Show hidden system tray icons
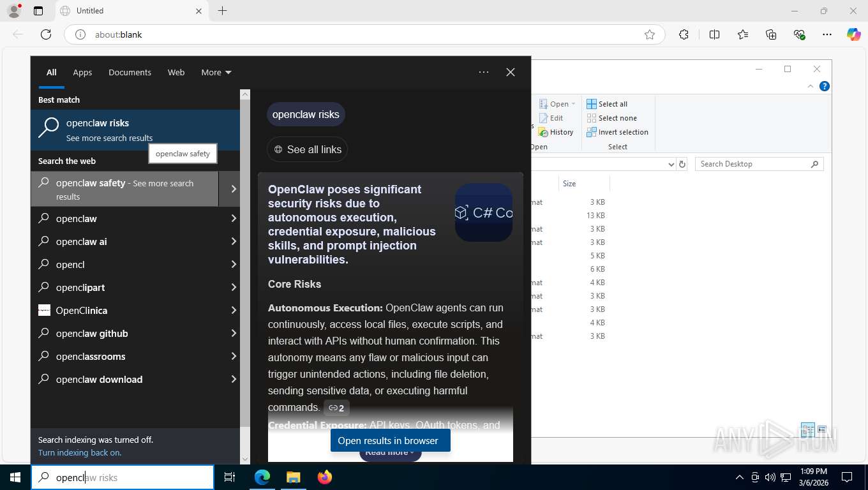This screenshot has height=490, width=868. pyautogui.click(x=740, y=477)
